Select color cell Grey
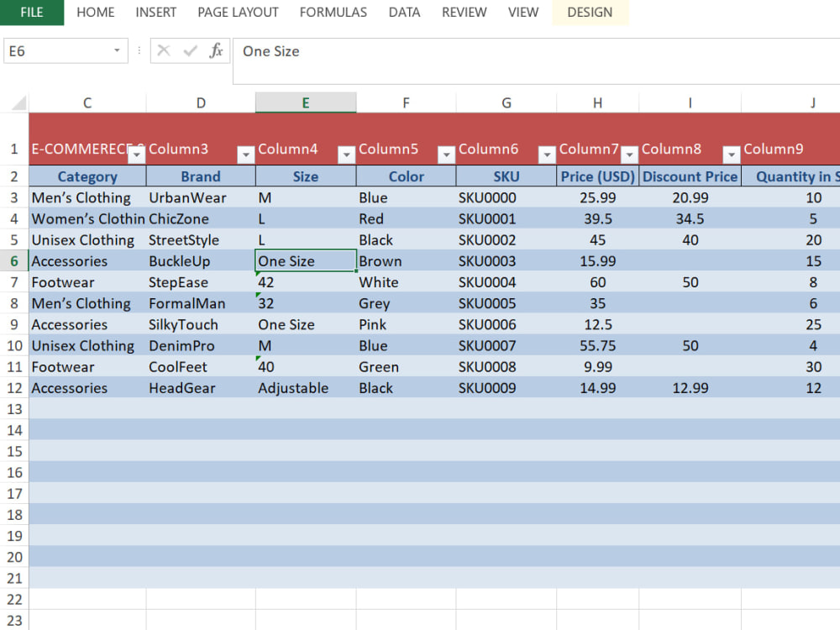The image size is (840, 630). [406, 303]
